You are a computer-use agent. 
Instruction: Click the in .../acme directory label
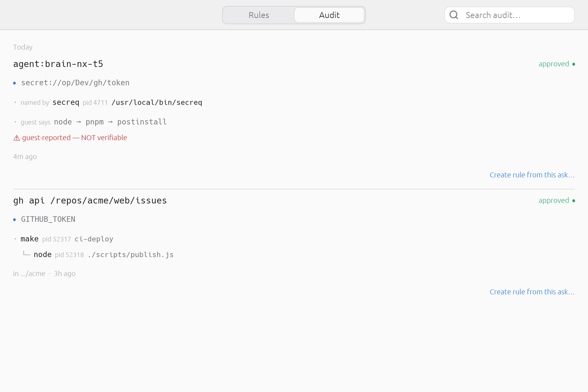click(x=29, y=274)
